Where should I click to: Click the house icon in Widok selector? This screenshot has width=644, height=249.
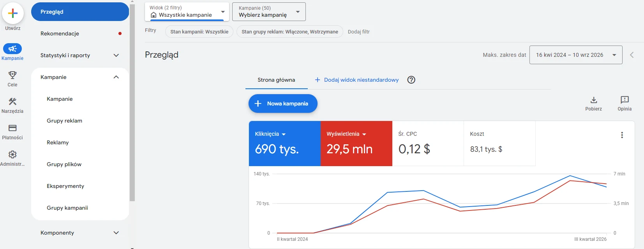(x=154, y=15)
